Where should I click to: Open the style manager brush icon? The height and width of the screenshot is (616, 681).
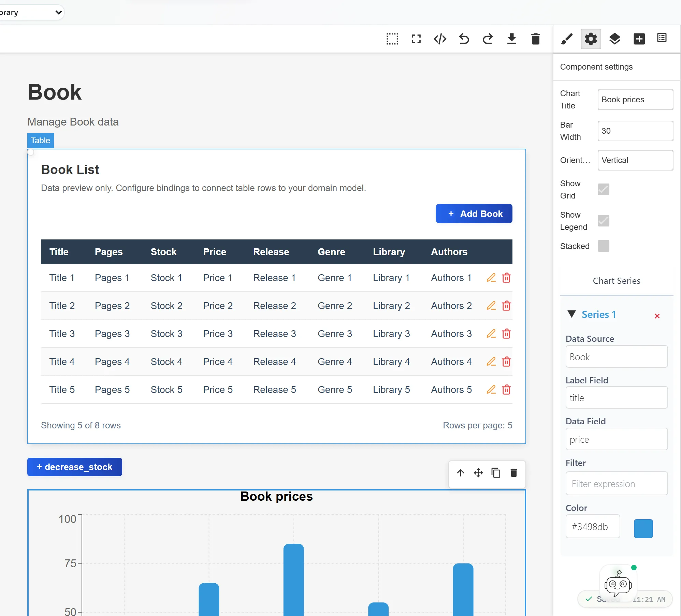[567, 39]
